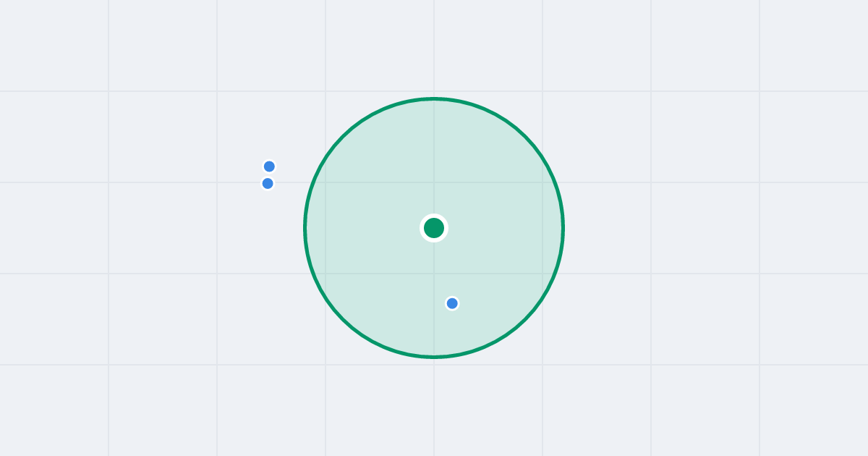Click the white ring around the green center dot

click(x=434, y=216)
